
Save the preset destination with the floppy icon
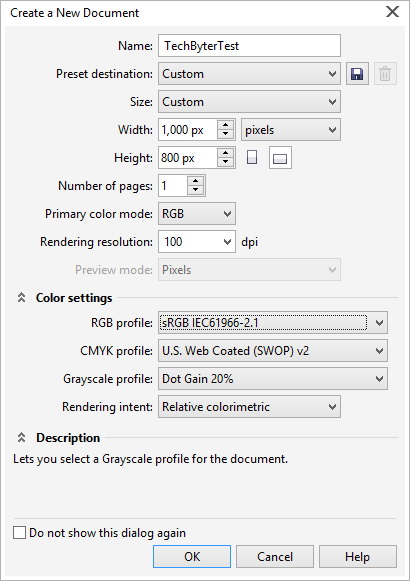(357, 74)
